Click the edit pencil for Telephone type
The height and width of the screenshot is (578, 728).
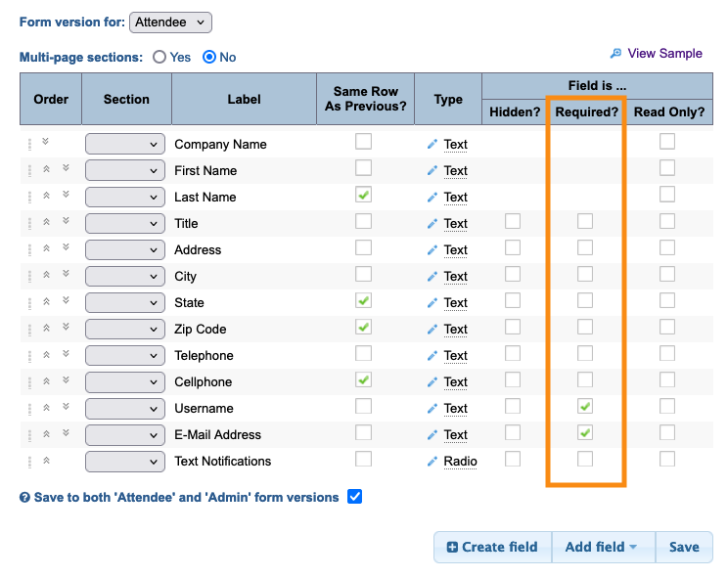click(432, 356)
